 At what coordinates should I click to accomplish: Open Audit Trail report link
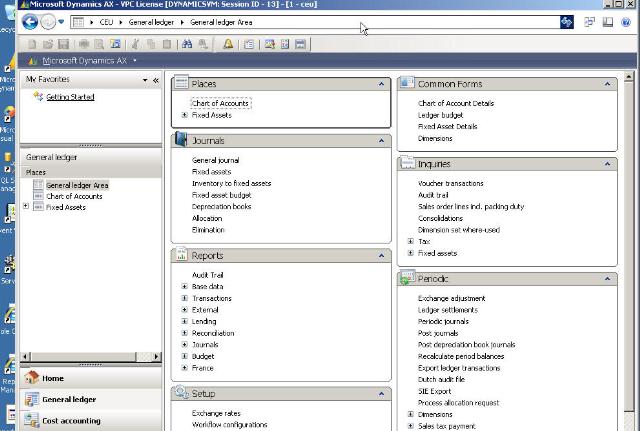[208, 275]
